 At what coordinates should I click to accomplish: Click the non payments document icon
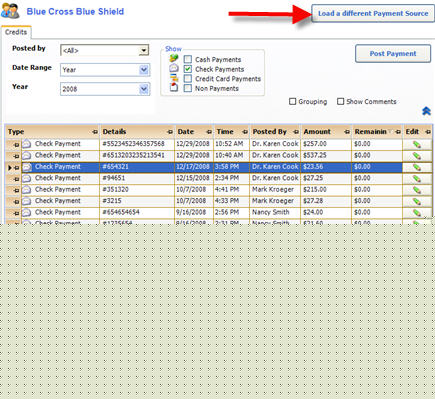point(174,87)
